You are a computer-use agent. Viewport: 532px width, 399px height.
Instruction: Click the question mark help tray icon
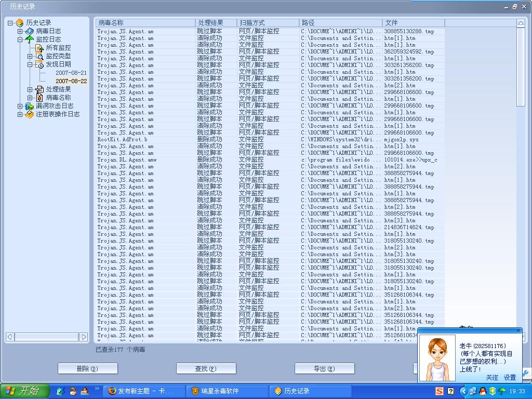[x=451, y=391]
